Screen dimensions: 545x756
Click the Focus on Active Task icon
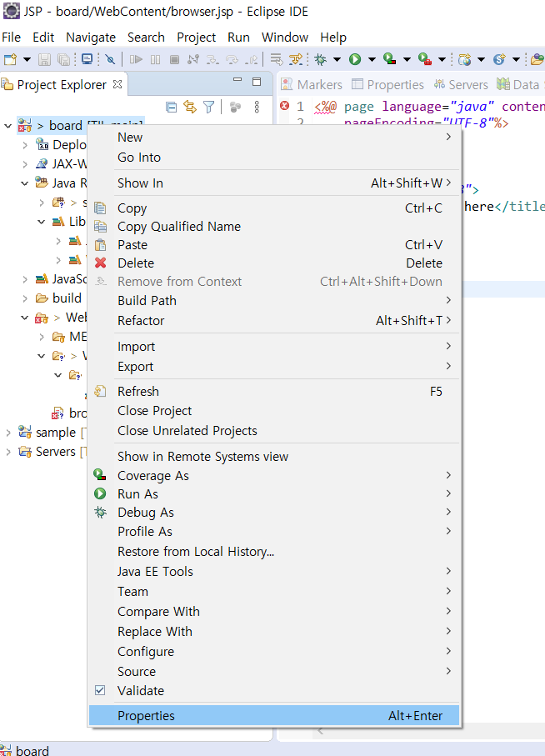[235, 107]
